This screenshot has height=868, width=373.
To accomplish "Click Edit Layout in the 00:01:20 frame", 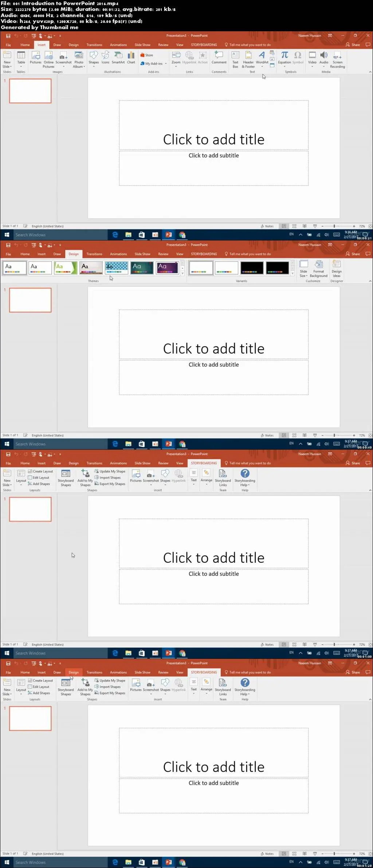I will pyautogui.click(x=39, y=687).
